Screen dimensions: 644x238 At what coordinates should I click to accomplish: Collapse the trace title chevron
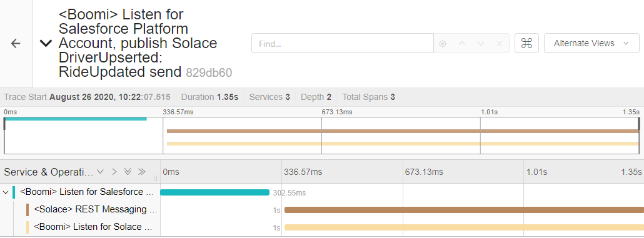point(46,44)
